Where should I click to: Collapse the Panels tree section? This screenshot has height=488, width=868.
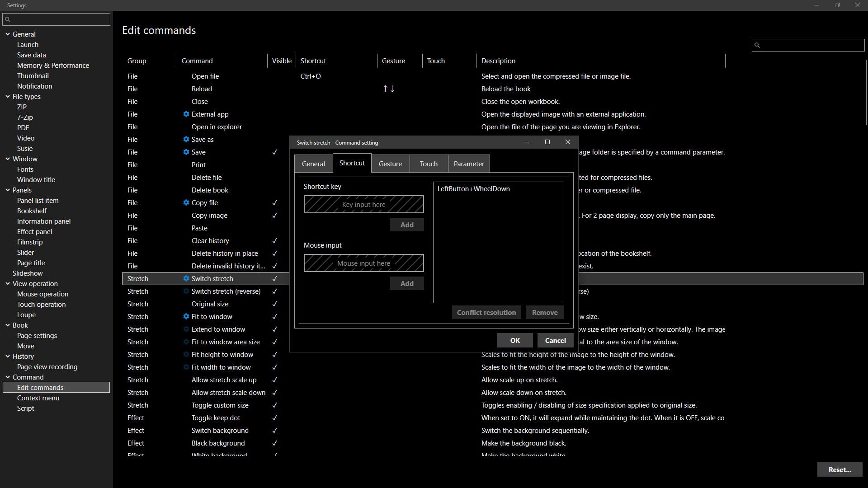point(8,190)
